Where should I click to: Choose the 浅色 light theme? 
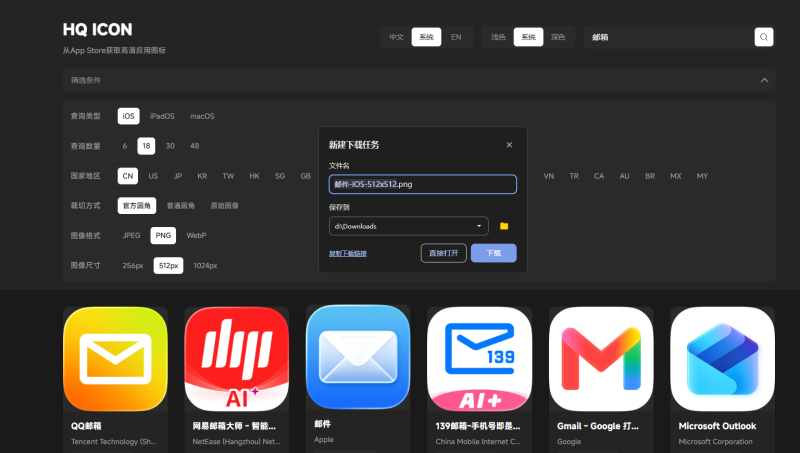coord(498,37)
